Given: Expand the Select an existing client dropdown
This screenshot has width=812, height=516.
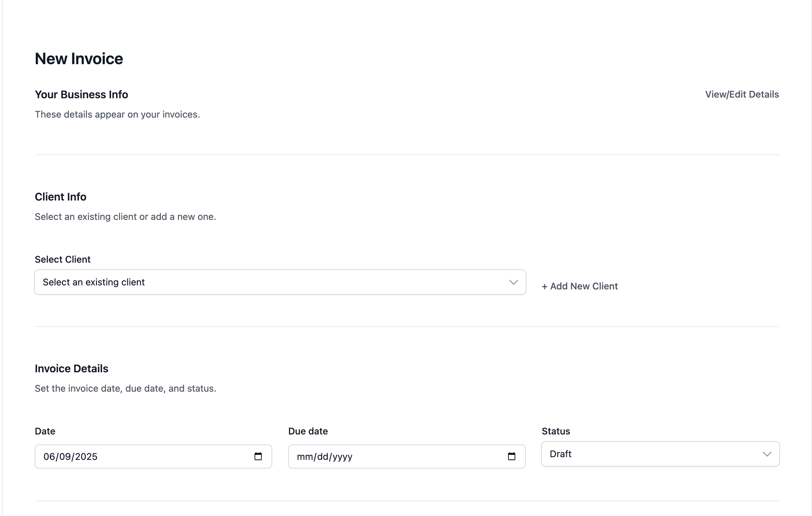Looking at the screenshot, I should coord(280,282).
